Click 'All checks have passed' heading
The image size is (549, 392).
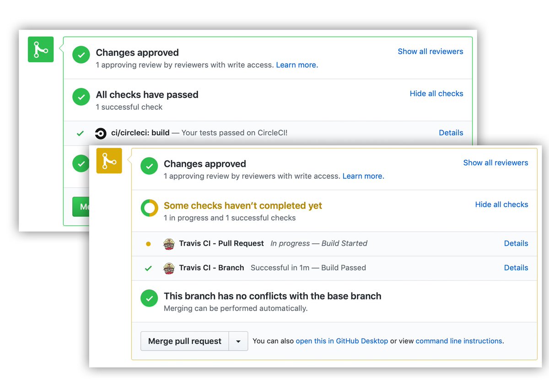147,95
